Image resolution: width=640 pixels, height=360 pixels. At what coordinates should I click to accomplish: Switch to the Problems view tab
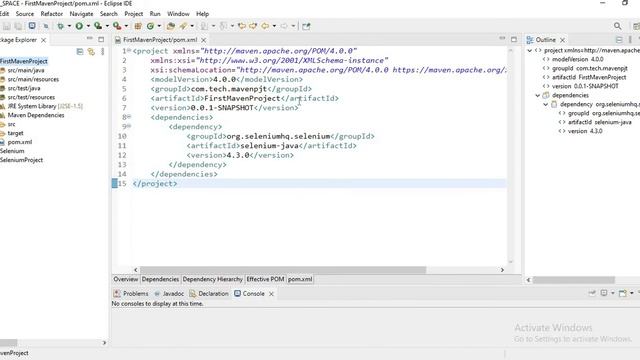131,293
